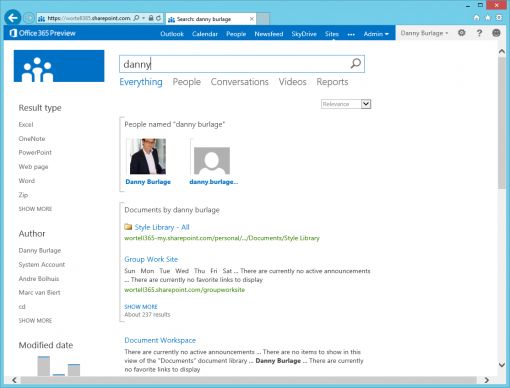Click the address bar lock icon
The width and height of the screenshot is (510, 388).
point(151,18)
